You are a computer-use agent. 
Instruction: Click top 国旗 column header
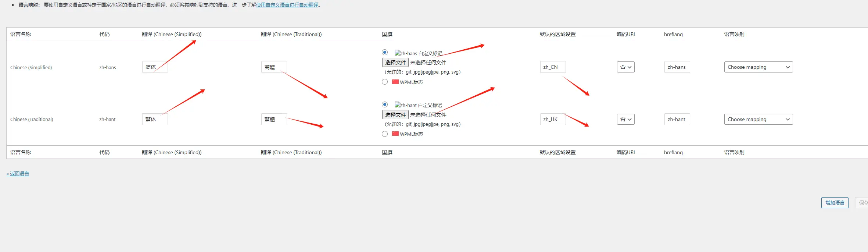tap(387, 34)
